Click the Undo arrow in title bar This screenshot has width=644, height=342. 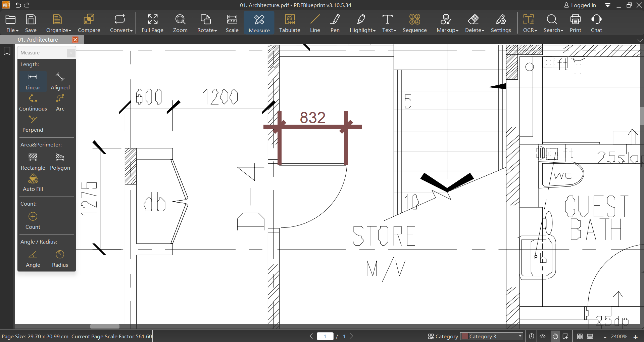(x=18, y=5)
